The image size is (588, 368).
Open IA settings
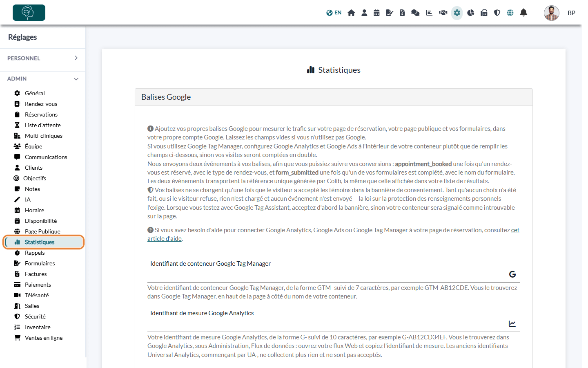click(x=28, y=200)
